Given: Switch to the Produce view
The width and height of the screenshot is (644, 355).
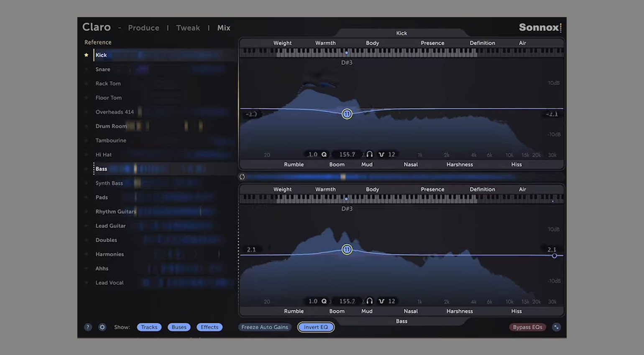Looking at the screenshot, I should pos(143,28).
